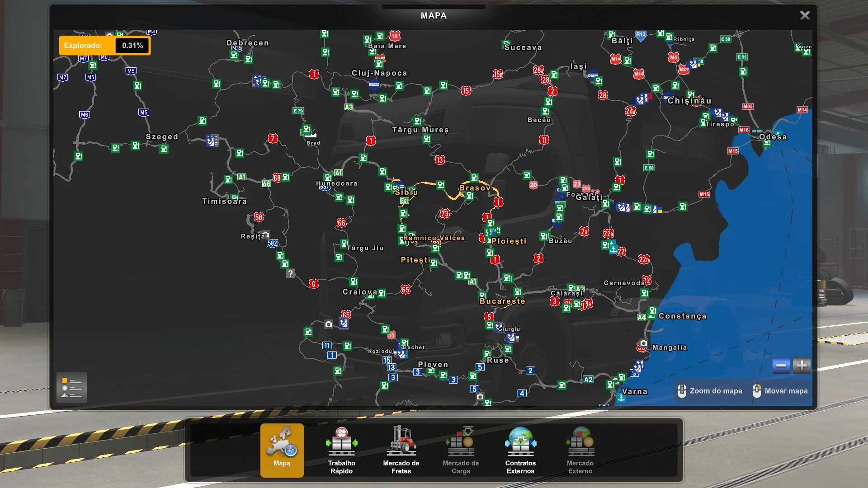This screenshot has height=488, width=868.
Task: Click the camera viewpoint icon near Mangalia
Action: [643, 343]
